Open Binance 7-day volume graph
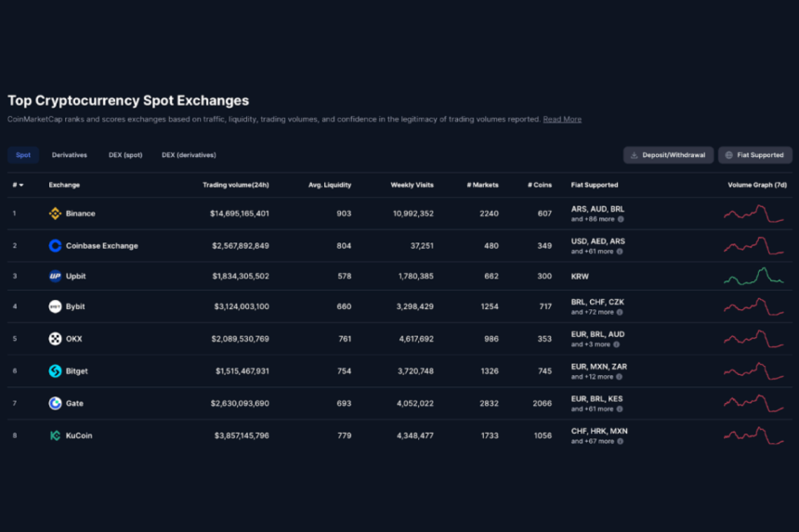Screen dimensions: 799x532 [753, 214]
